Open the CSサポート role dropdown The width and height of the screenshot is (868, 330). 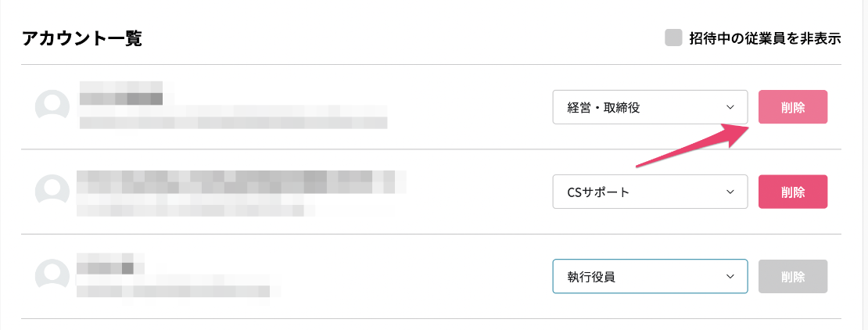tap(651, 192)
